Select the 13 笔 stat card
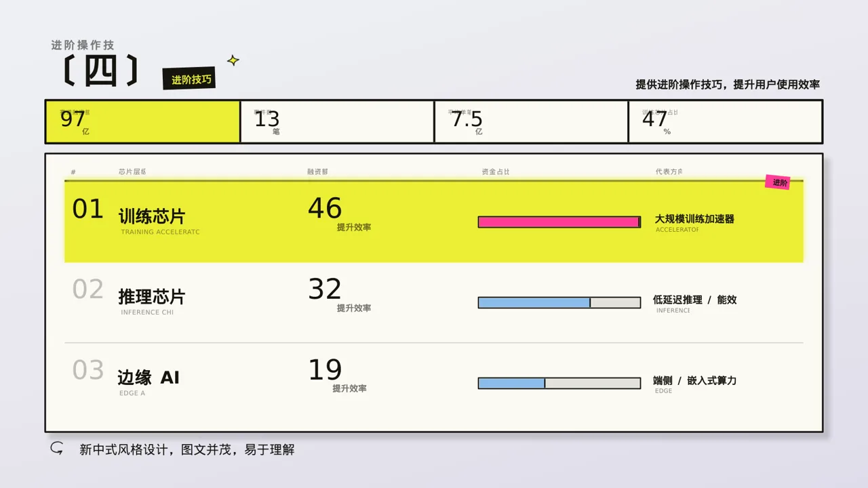 337,121
